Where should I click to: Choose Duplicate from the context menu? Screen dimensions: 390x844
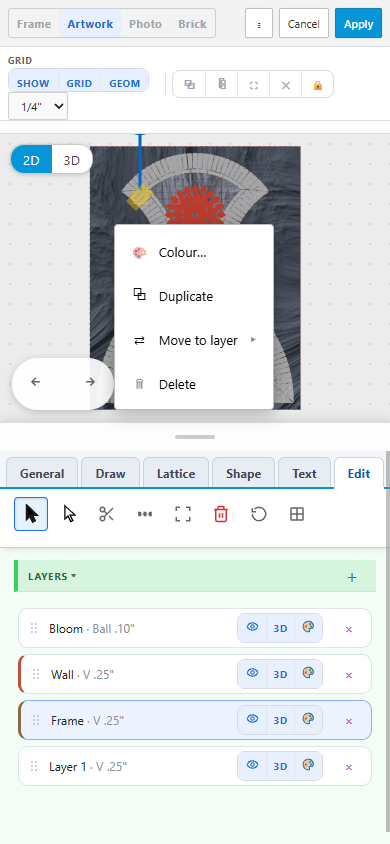(x=194, y=297)
